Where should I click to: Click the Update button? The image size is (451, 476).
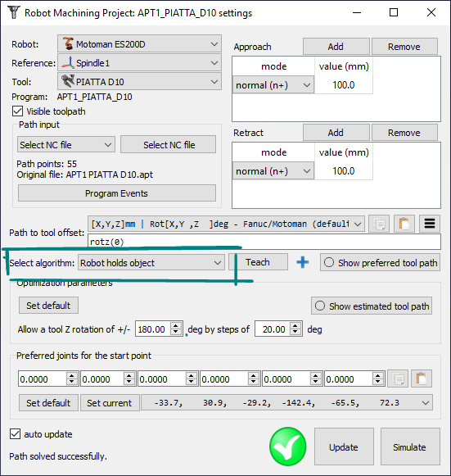[344, 447]
